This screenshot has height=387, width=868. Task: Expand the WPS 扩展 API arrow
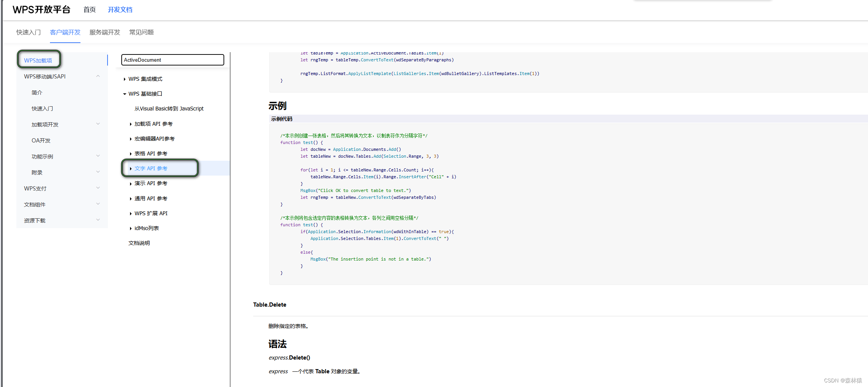[x=130, y=214]
